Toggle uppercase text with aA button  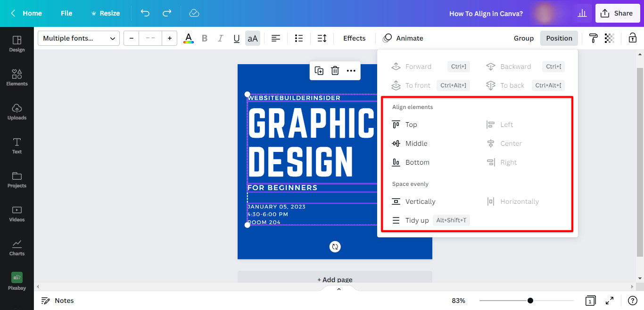coord(252,38)
